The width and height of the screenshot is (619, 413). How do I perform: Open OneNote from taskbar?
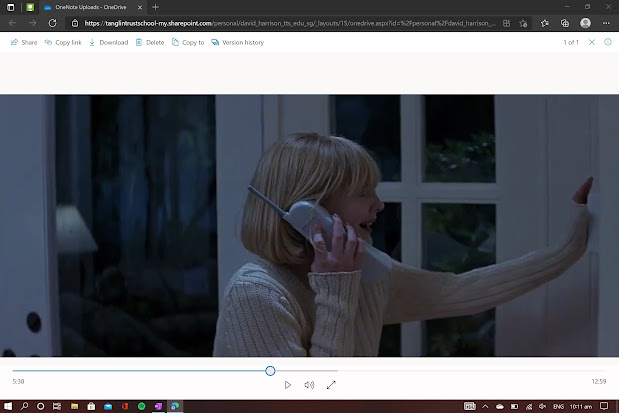click(158, 406)
